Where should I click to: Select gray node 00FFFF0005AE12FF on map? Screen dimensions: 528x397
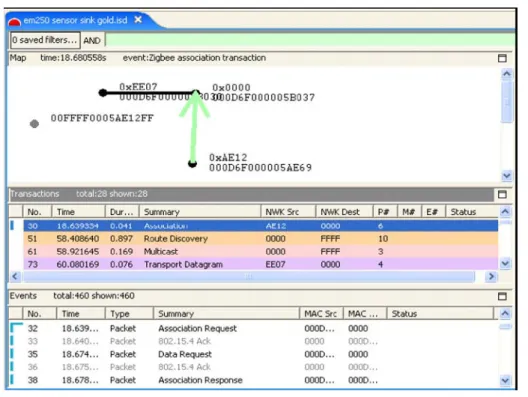tap(34, 124)
